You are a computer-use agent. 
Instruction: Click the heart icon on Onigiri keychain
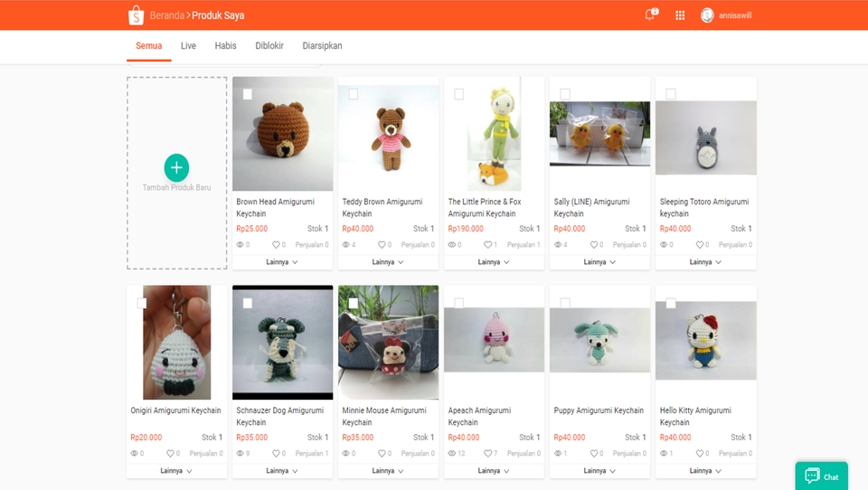tap(170, 454)
